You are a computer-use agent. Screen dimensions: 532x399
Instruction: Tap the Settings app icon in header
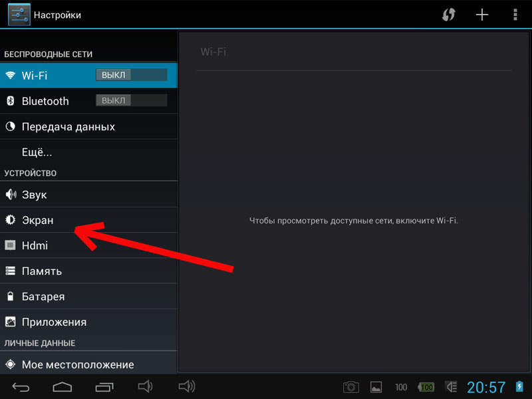click(19, 15)
